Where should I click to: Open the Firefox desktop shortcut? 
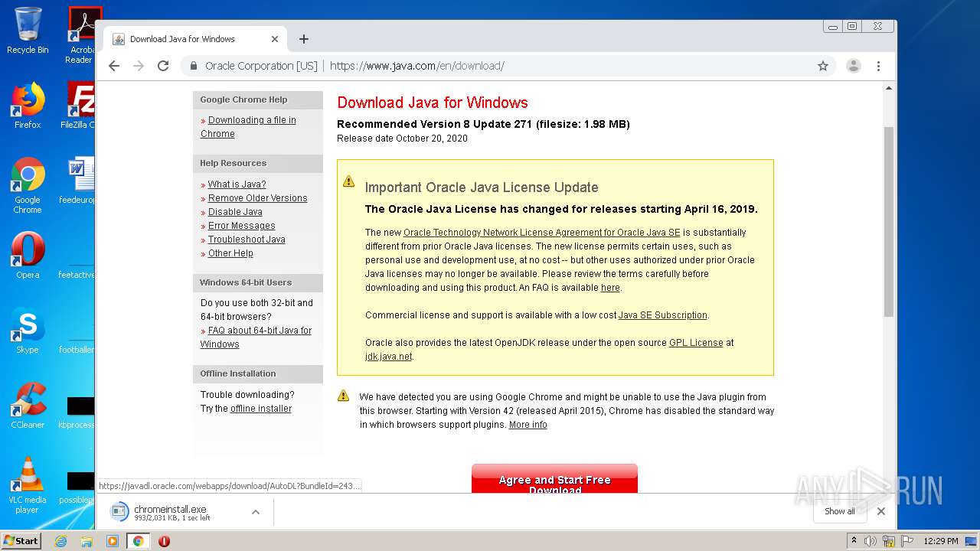coord(28,106)
